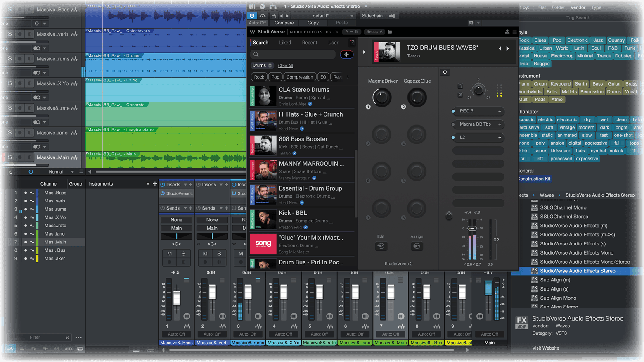Click the phase invert icon beside gain knob
Viewport: 644px width, 362px height.
pos(460,95)
